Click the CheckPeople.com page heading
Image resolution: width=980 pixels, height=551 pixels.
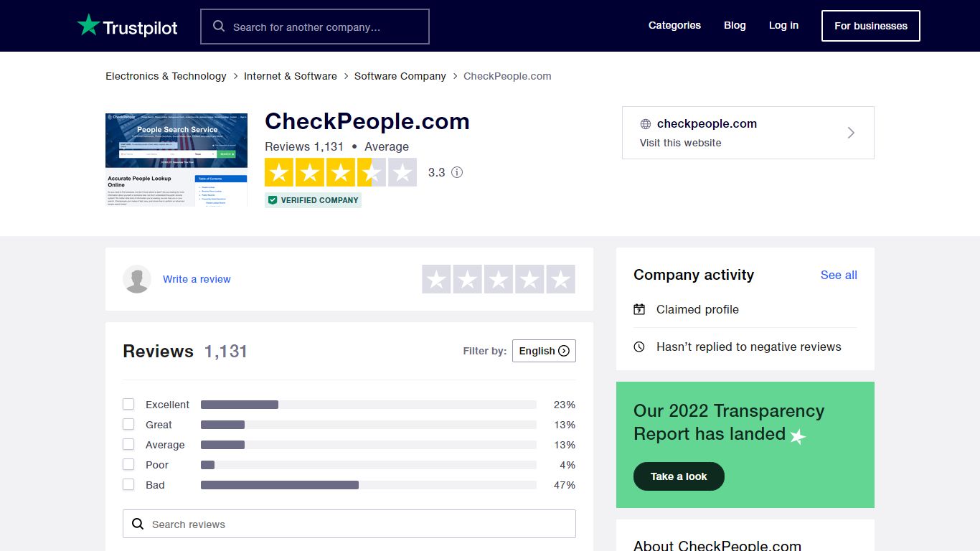367,121
